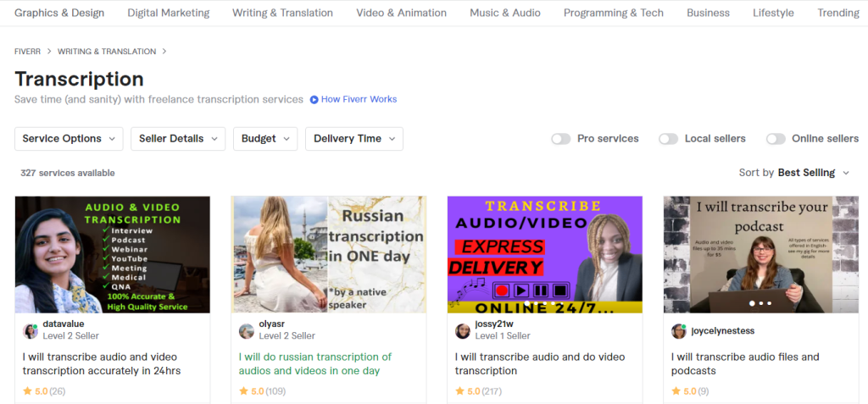The width and height of the screenshot is (868, 404).
Task: Open Lifestyle category
Action: tap(773, 13)
